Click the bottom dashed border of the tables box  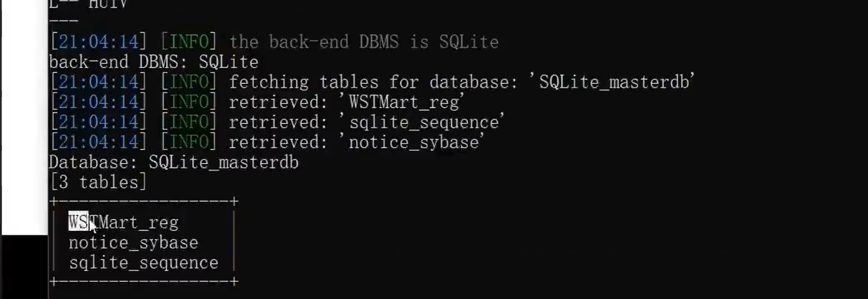[144, 282]
